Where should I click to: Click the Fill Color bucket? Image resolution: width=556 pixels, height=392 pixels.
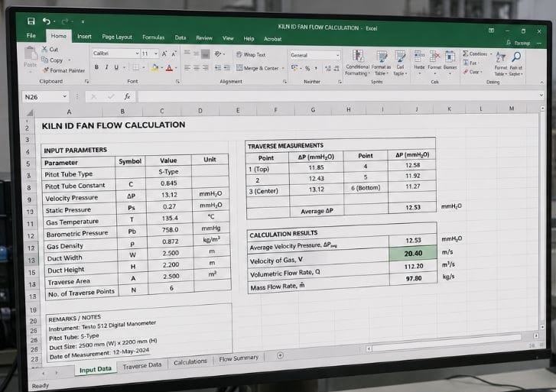pos(154,67)
